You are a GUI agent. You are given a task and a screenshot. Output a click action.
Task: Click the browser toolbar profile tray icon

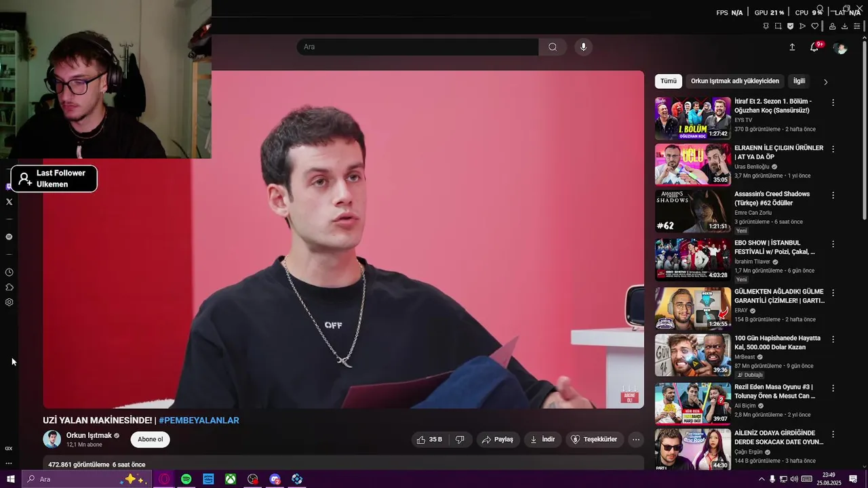832,26
